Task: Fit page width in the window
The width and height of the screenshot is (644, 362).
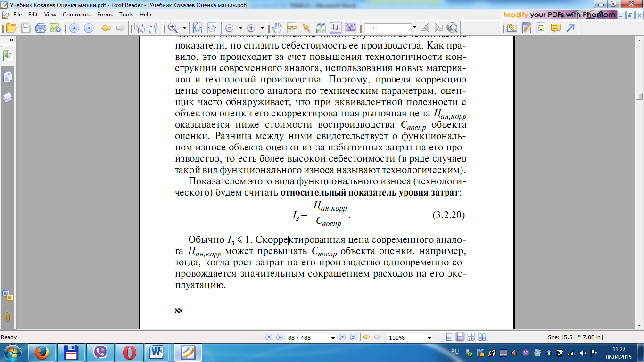Action: pyautogui.click(x=211, y=27)
